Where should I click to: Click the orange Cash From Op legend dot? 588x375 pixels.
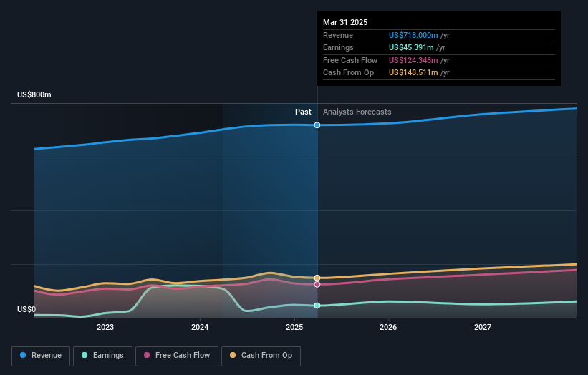coord(233,355)
